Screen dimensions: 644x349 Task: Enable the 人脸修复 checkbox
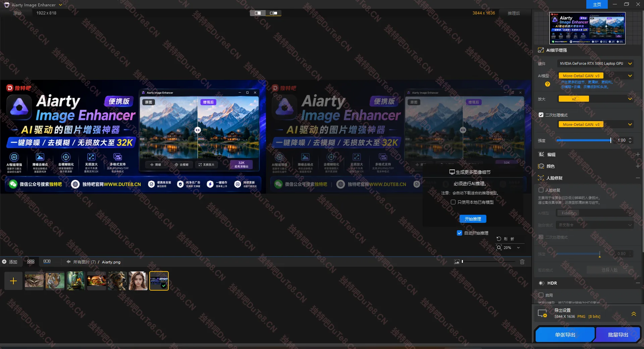pos(541,190)
